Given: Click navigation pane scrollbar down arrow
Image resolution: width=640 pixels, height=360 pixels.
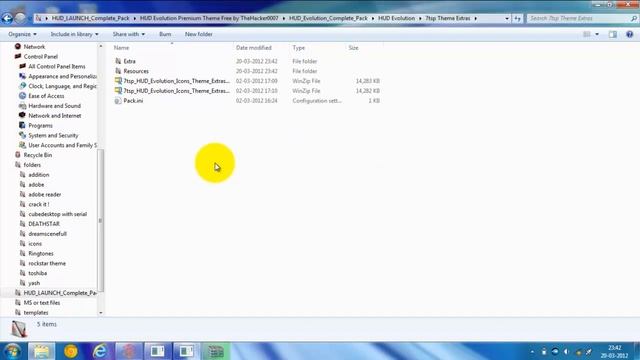Looking at the screenshot, I should point(100,313).
